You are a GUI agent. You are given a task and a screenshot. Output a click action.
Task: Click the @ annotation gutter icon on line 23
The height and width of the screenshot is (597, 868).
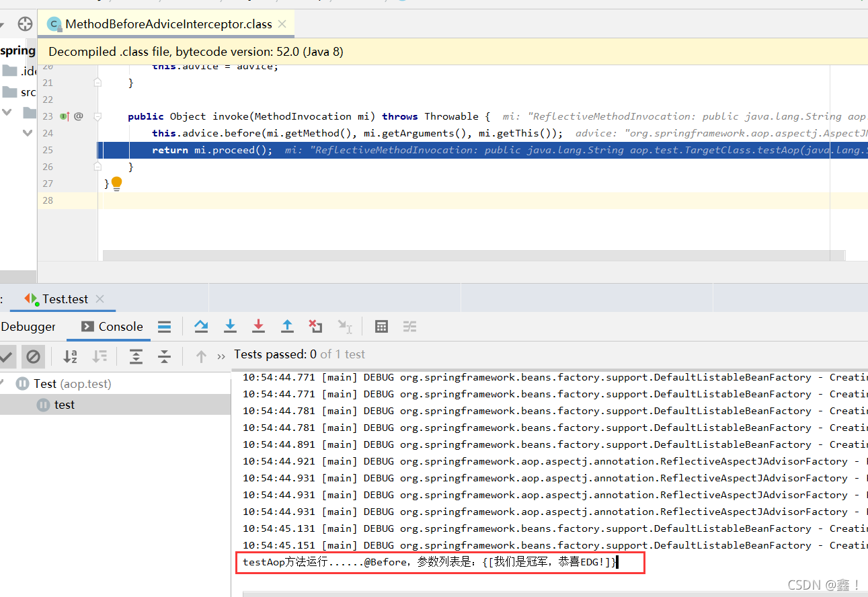78,116
